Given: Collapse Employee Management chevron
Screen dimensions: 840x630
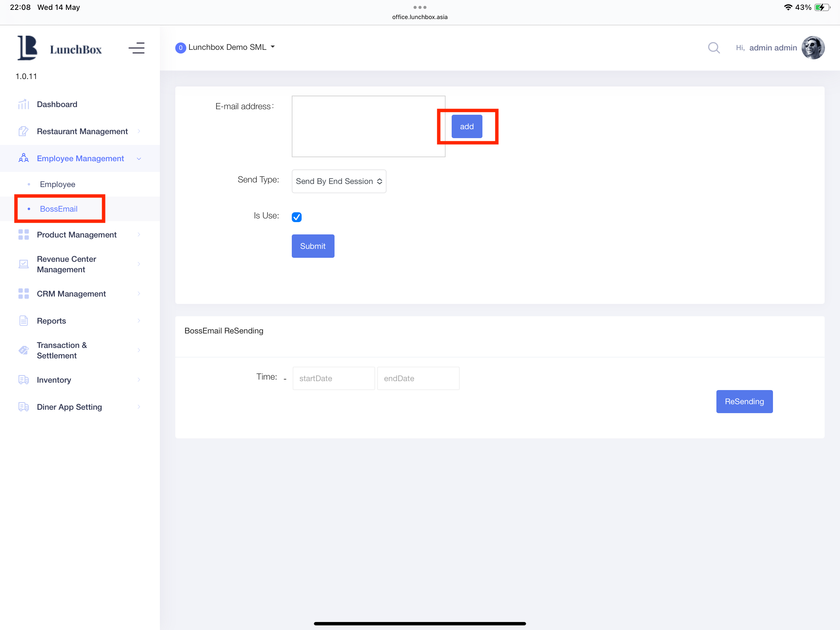Looking at the screenshot, I should (139, 158).
